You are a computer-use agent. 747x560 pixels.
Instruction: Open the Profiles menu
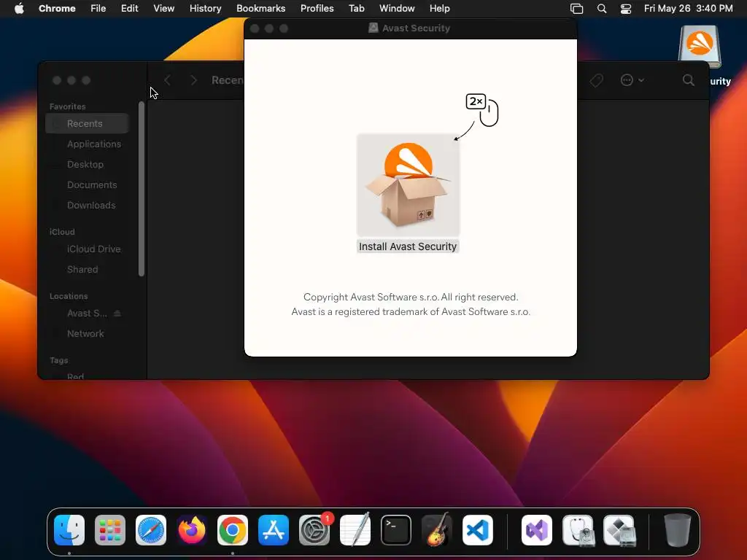tap(317, 9)
